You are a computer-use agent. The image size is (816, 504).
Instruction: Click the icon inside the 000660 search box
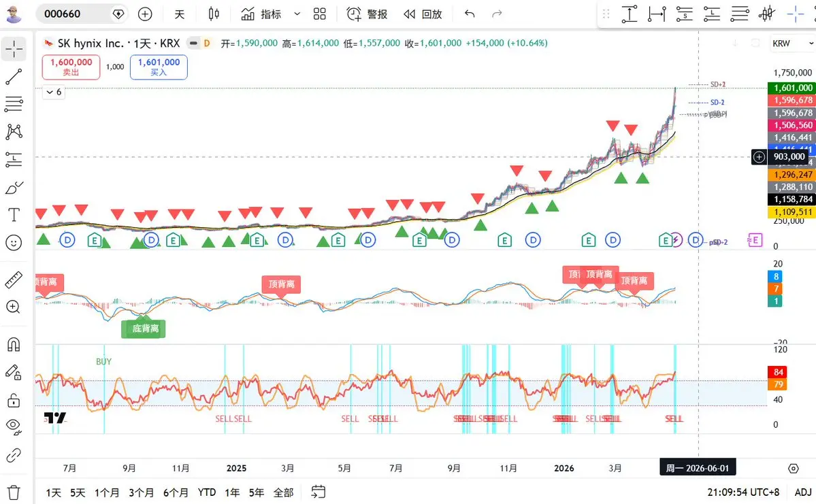click(x=118, y=14)
